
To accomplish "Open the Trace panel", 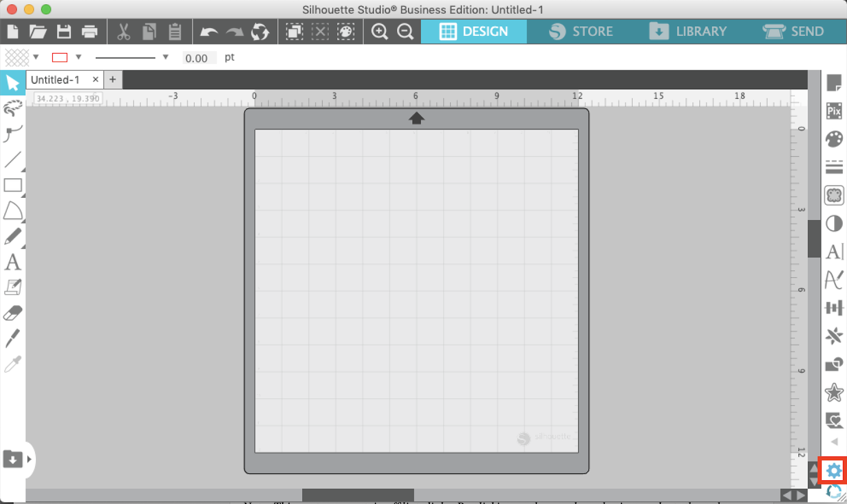I will pos(833,195).
